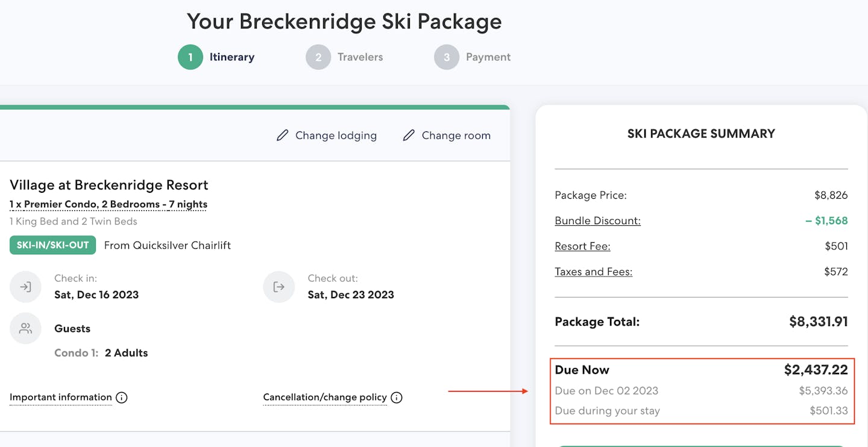Expand the Resort Fee details
This screenshot has height=447, width=868.
click(582, 246)
